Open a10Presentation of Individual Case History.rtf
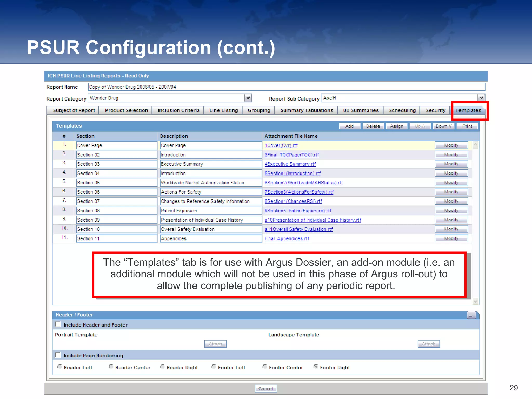532x399 pixels. tap(313, 220)
